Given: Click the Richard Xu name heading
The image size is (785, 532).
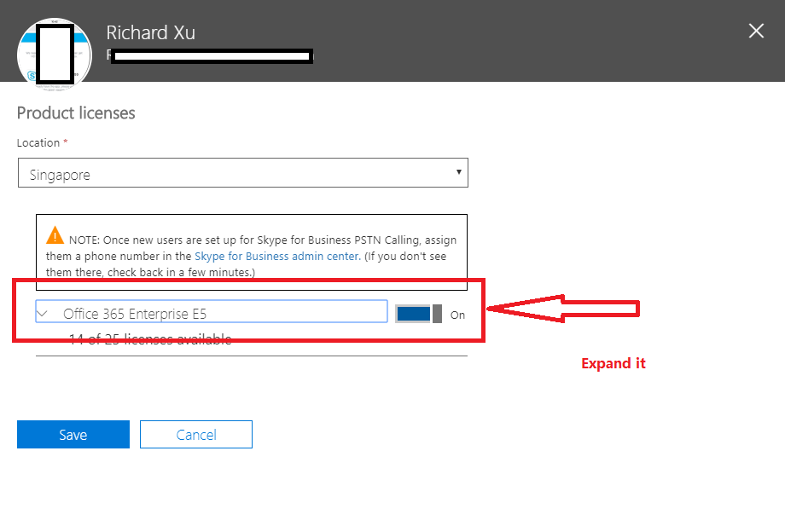Looking at the screenshot, I should (x=151, y=33).
